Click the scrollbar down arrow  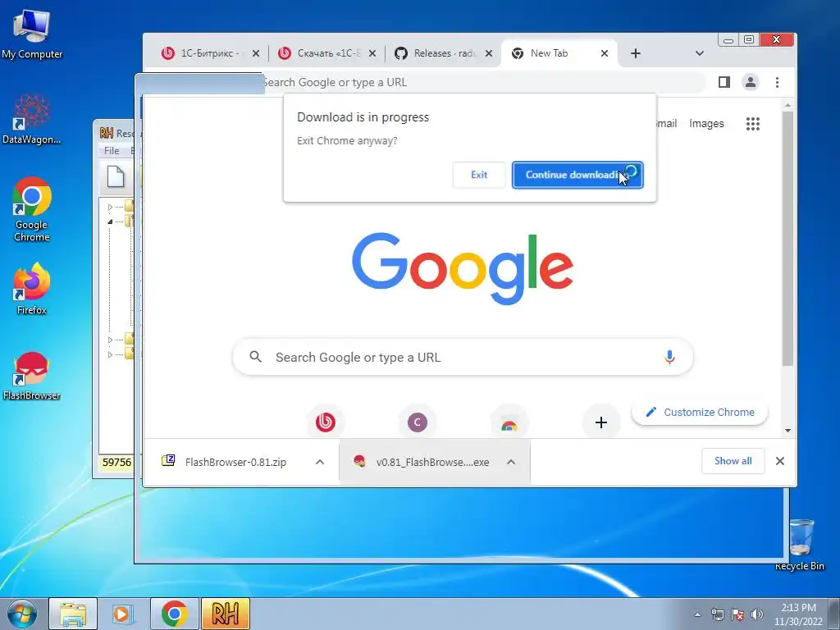(787, 430)
